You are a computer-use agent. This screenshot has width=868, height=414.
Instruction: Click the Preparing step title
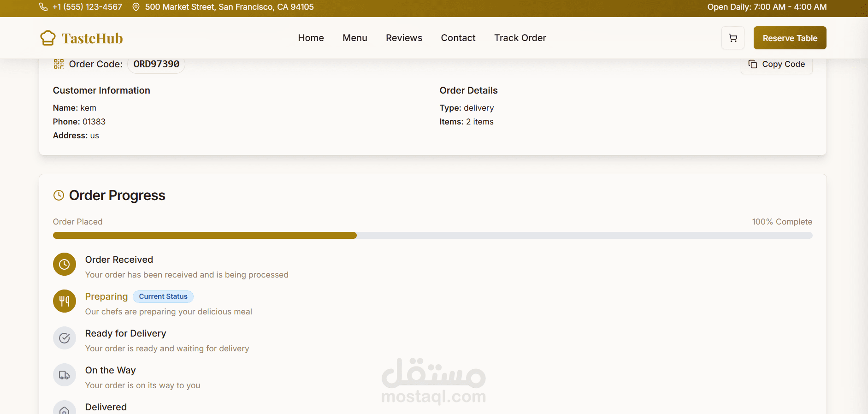click(x=106, y=296)
